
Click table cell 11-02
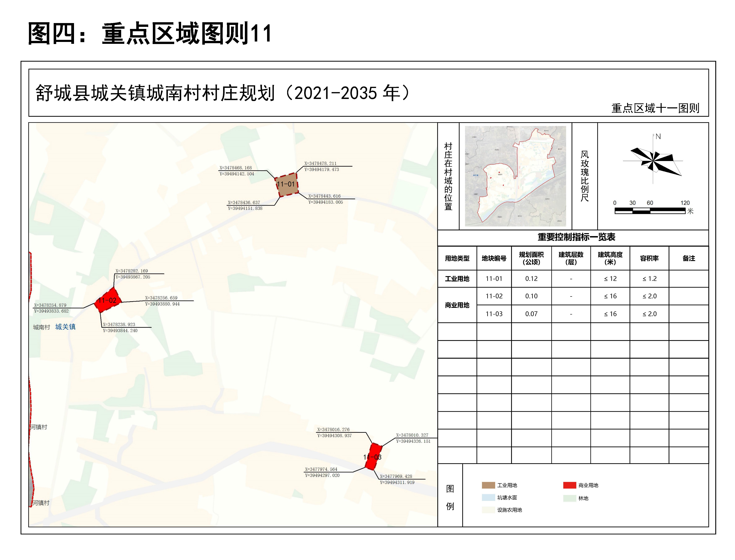(x=494, y=296)
